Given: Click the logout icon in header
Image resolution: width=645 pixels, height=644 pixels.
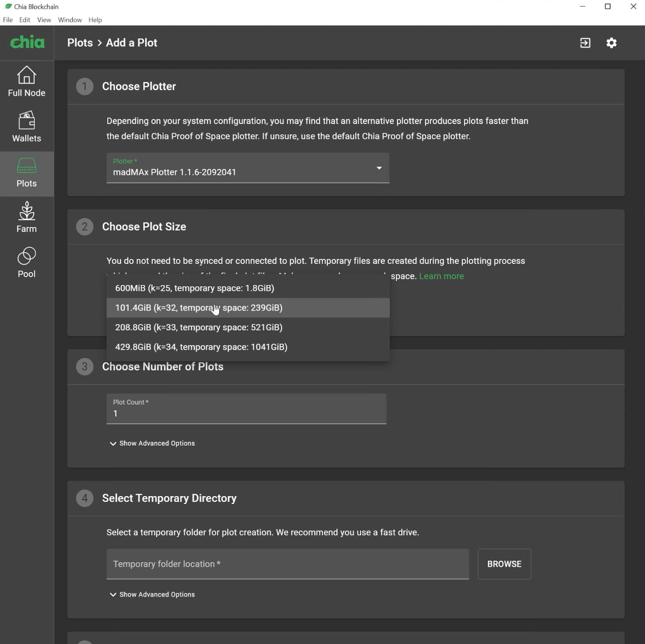Looking at the screenshot, I should point(585,43).
